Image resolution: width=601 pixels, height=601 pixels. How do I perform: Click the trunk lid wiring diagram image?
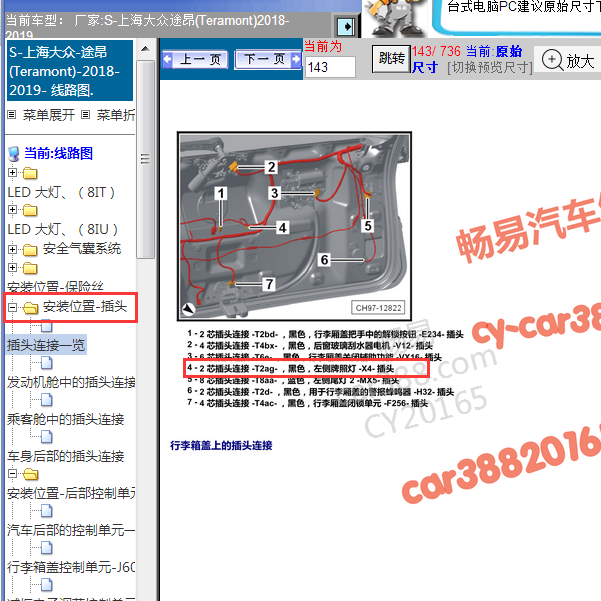(294, 226)
